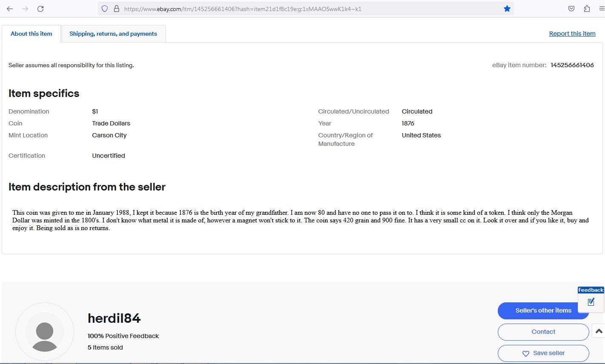Click the herdil84 seller avatar
Image resolution: width=605 pixels, height=364 pixels.
point(45,332)
